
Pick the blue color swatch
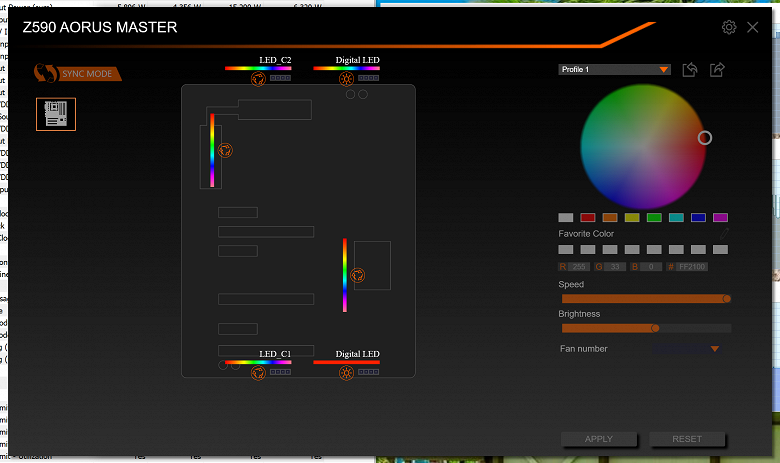point(698,217)
